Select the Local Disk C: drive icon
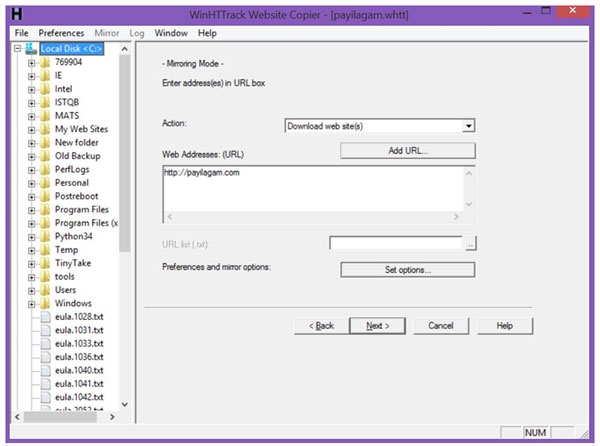The image size is (600, 446). click(x=31, y=49)
